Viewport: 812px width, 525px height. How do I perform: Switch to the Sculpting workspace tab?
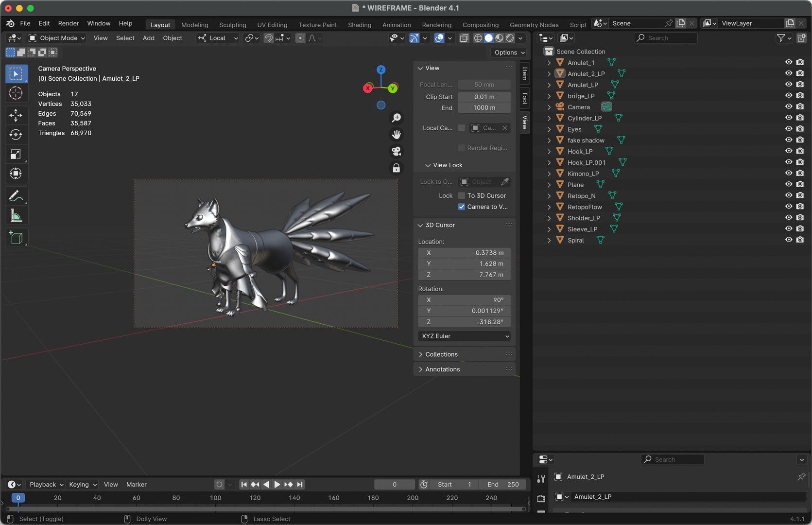point(232,25)
